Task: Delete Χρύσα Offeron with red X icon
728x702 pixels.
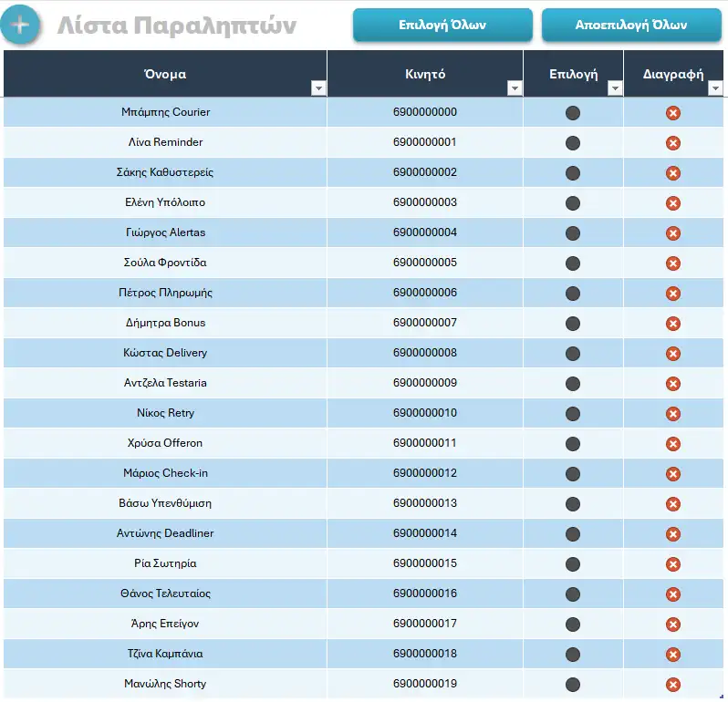Action: (672, 444)
